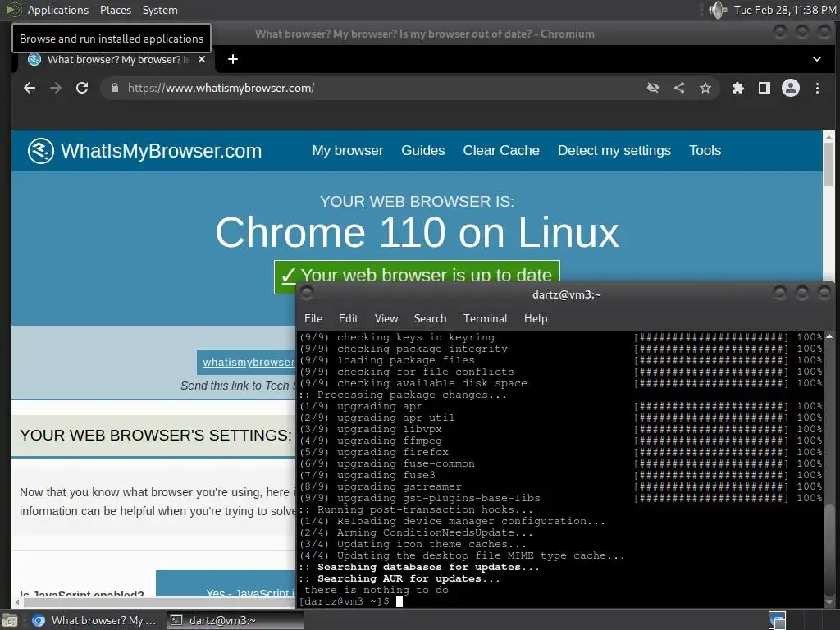Open a new tab with plus button
This screenshot has height=630, width=840.
tap(232, 59)
